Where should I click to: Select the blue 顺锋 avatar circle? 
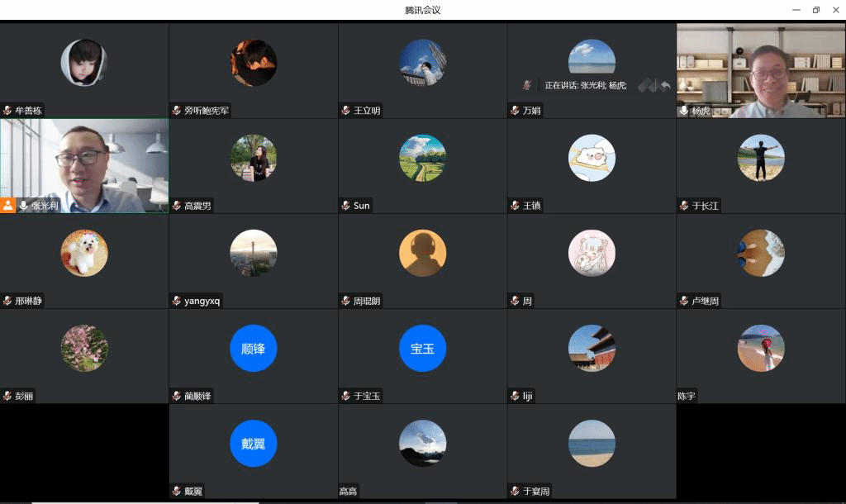point(254,348)
